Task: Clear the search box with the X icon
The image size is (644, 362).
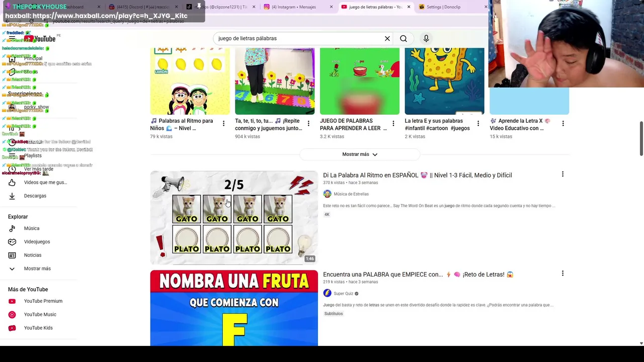Action: [387, 38]
